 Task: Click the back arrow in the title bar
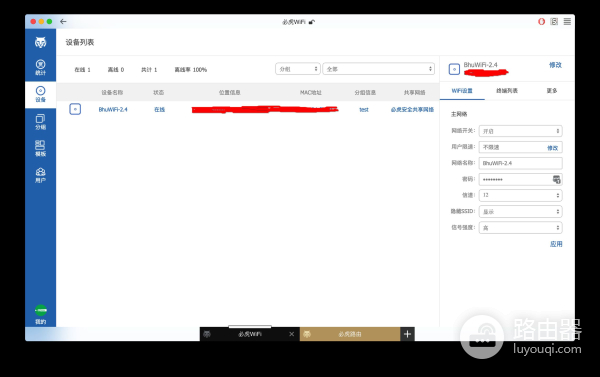click(x=63, y=22)
